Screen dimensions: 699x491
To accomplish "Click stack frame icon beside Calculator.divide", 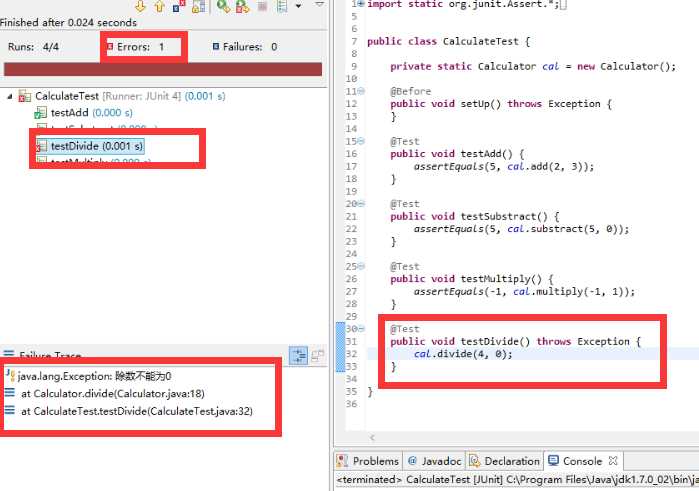I will [x=10, y=393].
